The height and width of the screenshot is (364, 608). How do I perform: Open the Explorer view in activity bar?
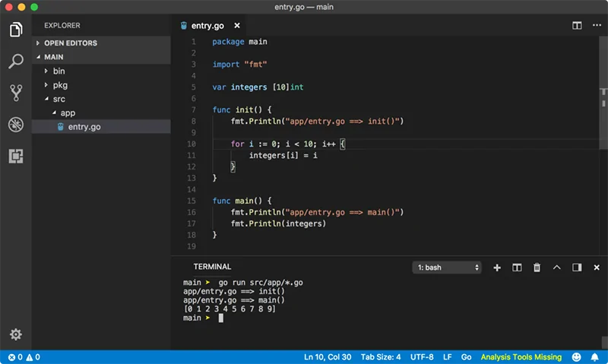pos(15,30)
